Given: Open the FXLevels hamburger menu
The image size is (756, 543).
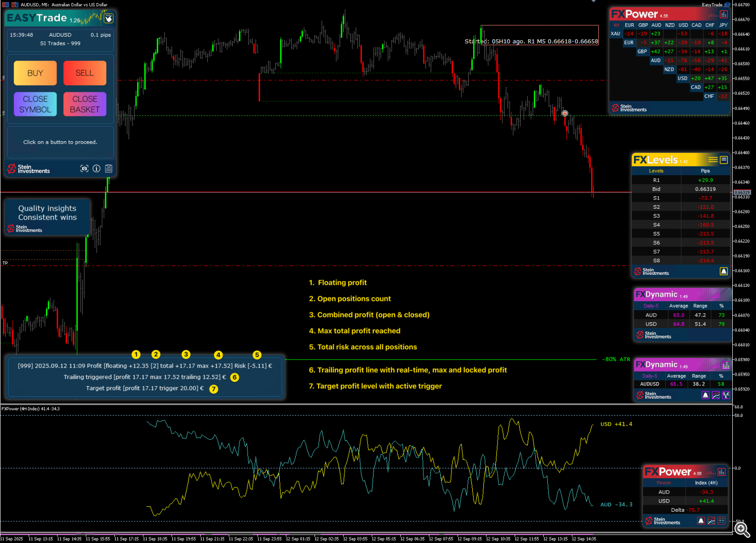Looking at the screenshot, I should point(712,159).
